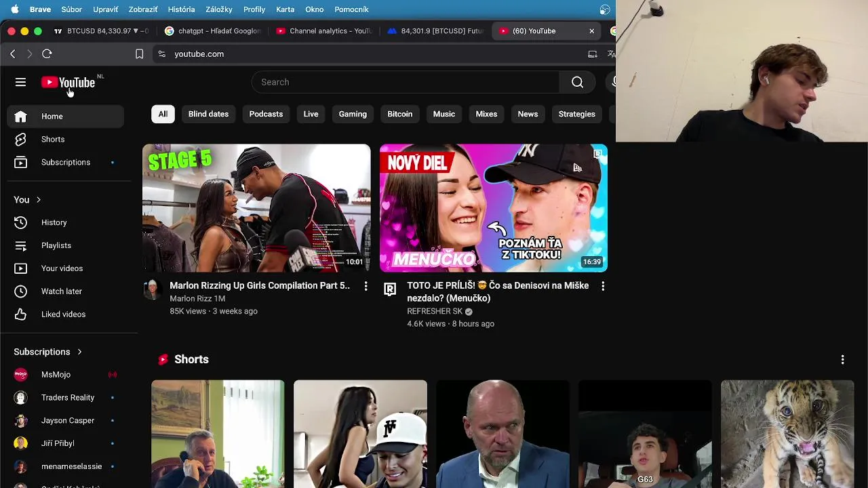
Task: Open Zobraziť menu
Action: 143,9
